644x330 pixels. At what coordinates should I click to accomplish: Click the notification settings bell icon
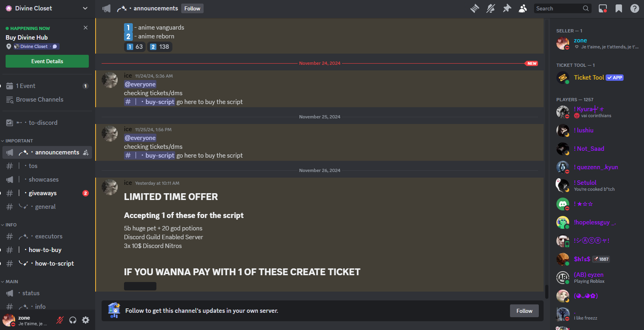click(x=491, y=8)
